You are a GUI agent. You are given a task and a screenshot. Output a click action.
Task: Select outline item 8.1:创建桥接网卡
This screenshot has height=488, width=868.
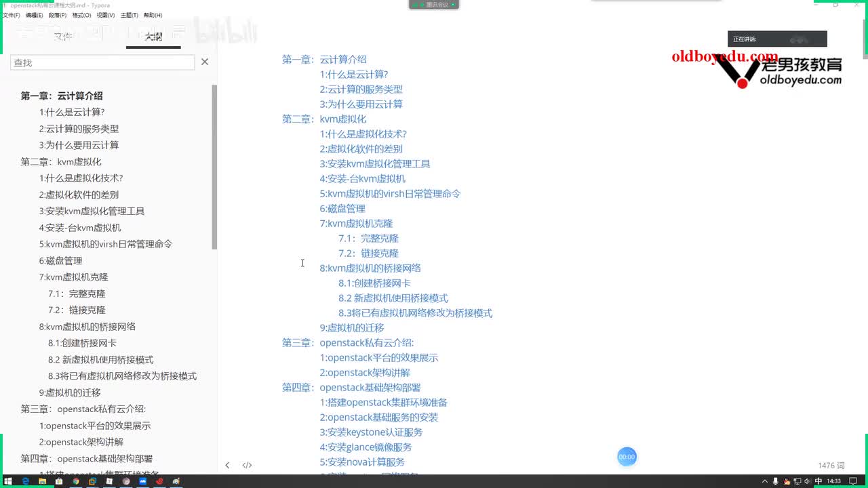point(82,343)
